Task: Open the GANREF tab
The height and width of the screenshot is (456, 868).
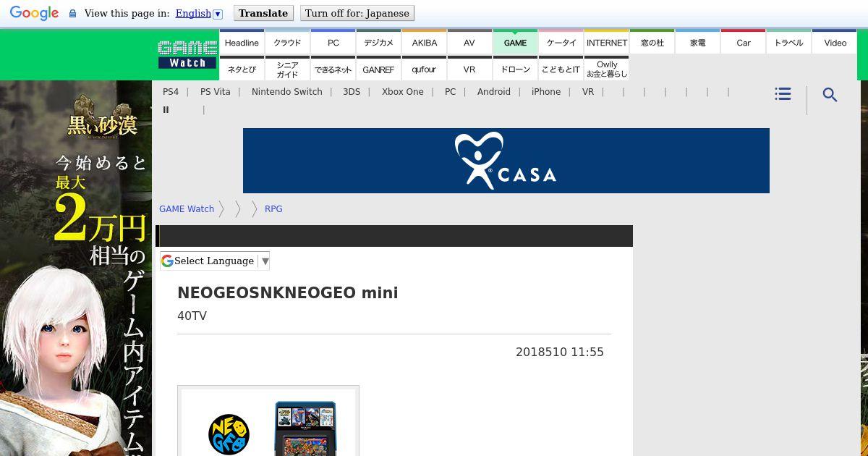Action: [378, 69]
